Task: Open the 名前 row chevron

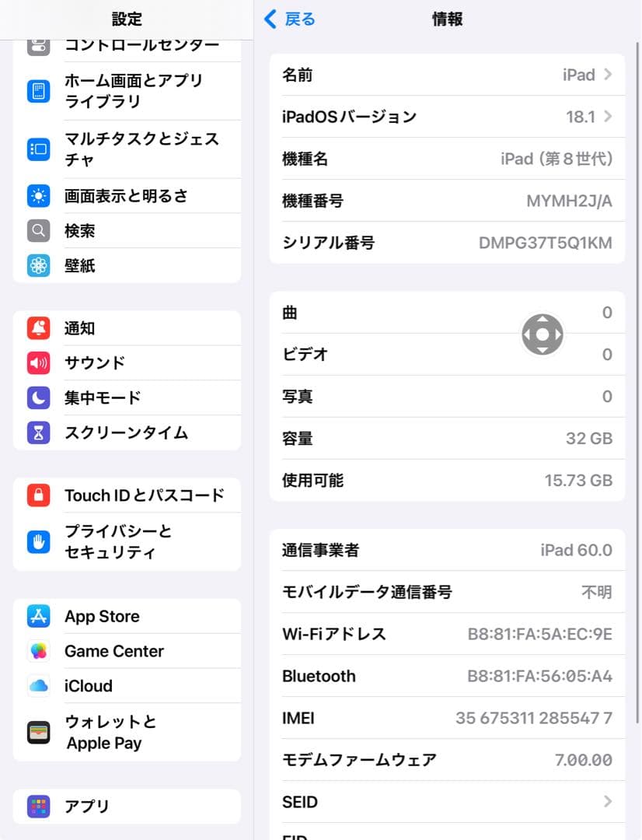Action: (x=608, y=75)
